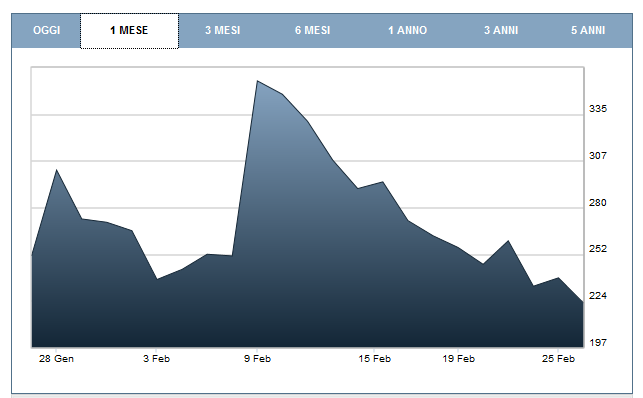Select the 224 axis value
Image resolution: width=643 pixels, height=398 pixels.
coord(598,296)
